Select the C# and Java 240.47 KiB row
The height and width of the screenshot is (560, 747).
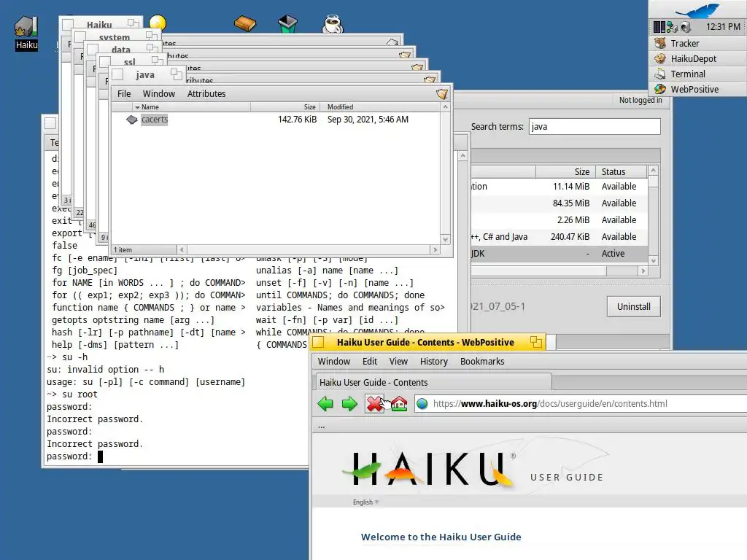tap(559, 237)
